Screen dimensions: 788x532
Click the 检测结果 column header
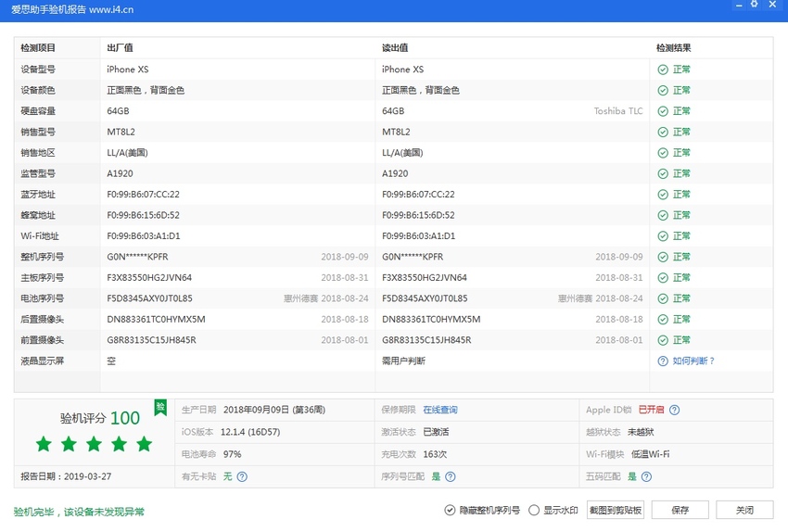pyautogui.click(x=673, y=48)
